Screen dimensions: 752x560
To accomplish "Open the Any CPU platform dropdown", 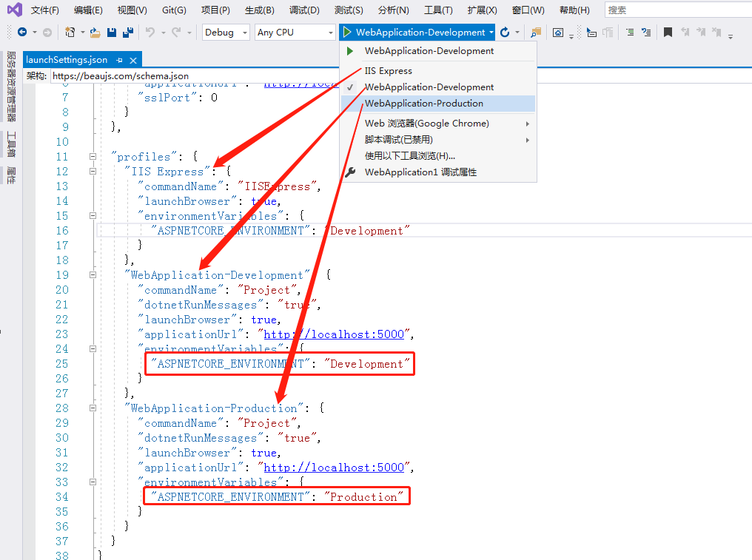I will click(295, 32).
